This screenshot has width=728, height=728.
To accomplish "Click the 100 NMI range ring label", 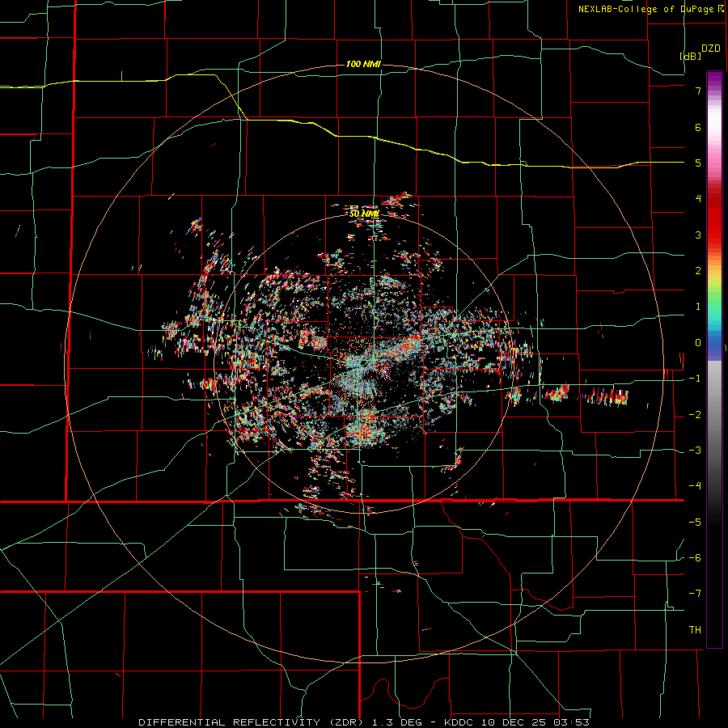I will [x=363, y=64].
